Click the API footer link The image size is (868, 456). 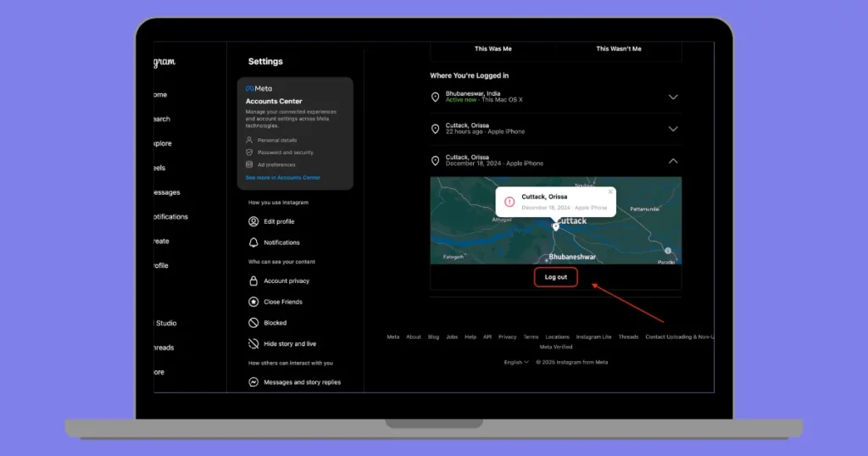tap(487, 336)
